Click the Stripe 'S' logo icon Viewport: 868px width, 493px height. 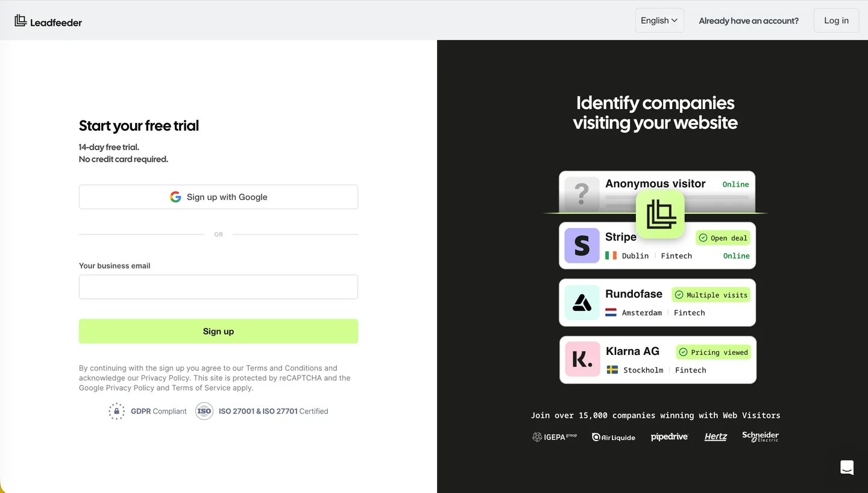[x=582, y=245]
